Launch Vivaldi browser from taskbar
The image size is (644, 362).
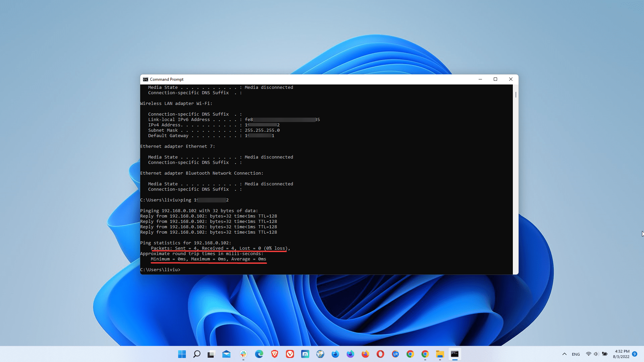(x=290, y=354)
